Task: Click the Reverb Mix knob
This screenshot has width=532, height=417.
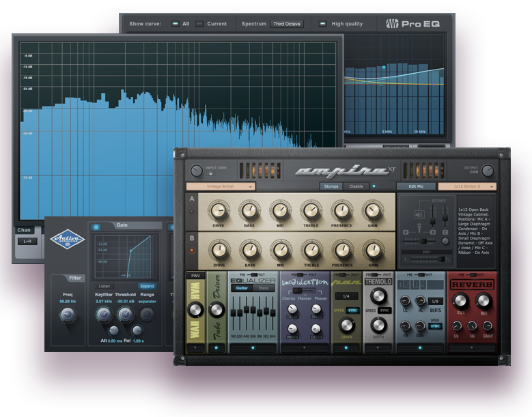Action: point(484,301)
